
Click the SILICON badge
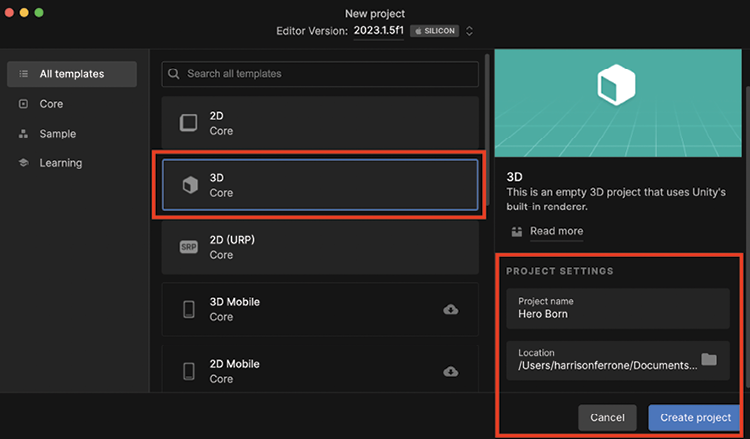pyautogui.click(x=434, y=31)
